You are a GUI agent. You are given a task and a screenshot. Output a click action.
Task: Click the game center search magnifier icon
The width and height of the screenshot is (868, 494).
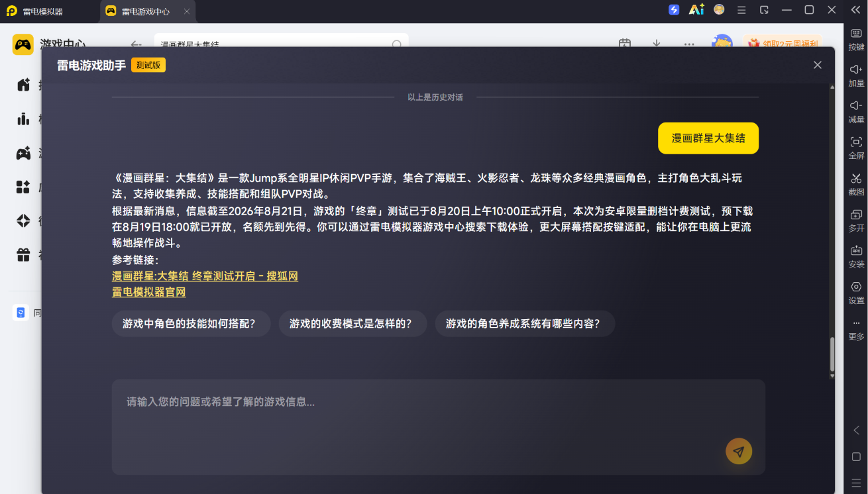coord(397,44)
